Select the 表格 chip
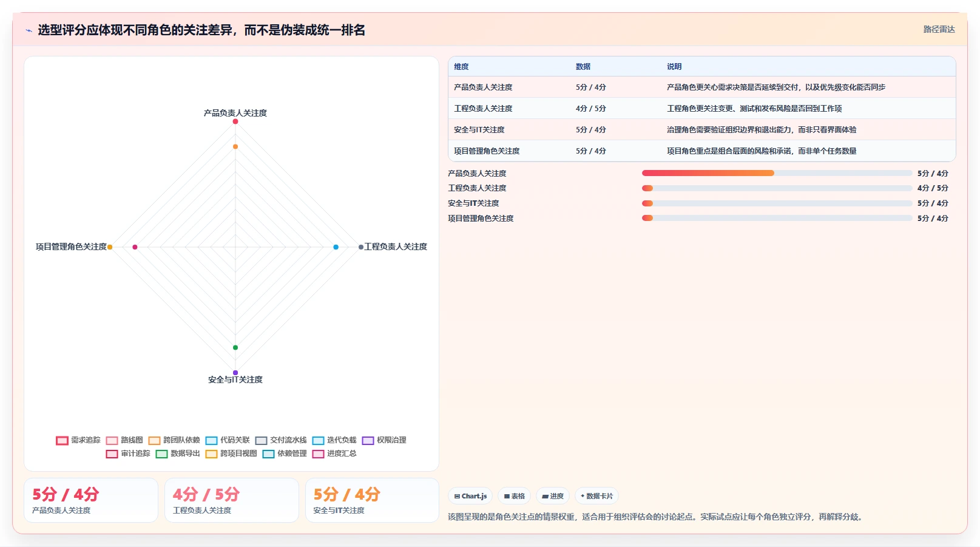Screen dimensions: 980x547 click(x=514, y=496)
